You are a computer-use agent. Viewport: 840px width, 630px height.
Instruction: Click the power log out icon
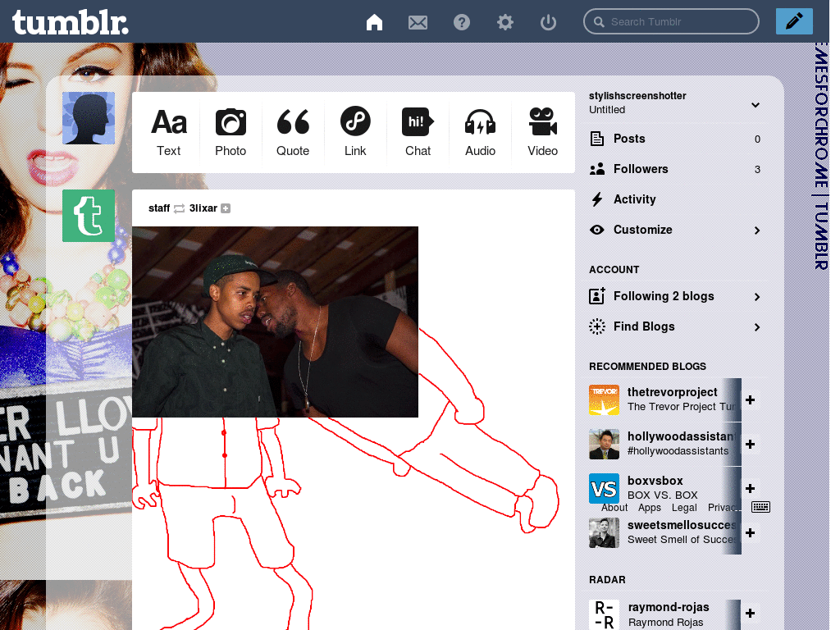click(x=548, y=22)
